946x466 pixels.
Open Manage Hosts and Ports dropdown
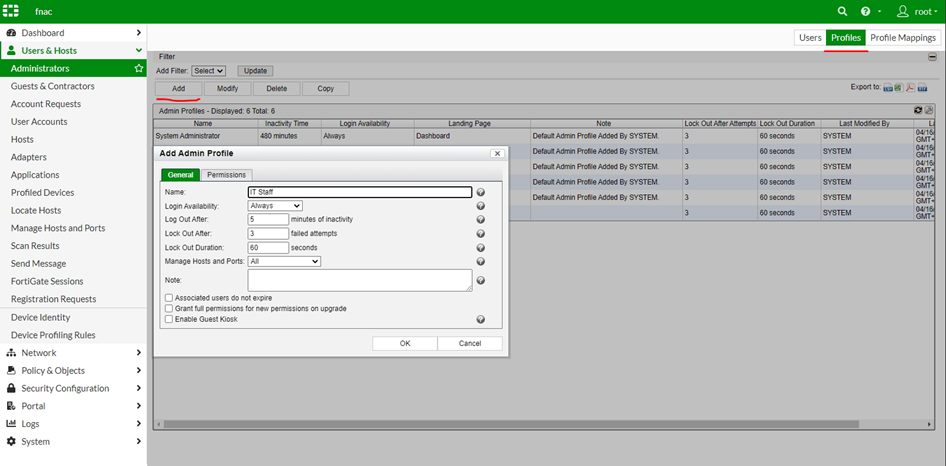(x=284, y=261)
